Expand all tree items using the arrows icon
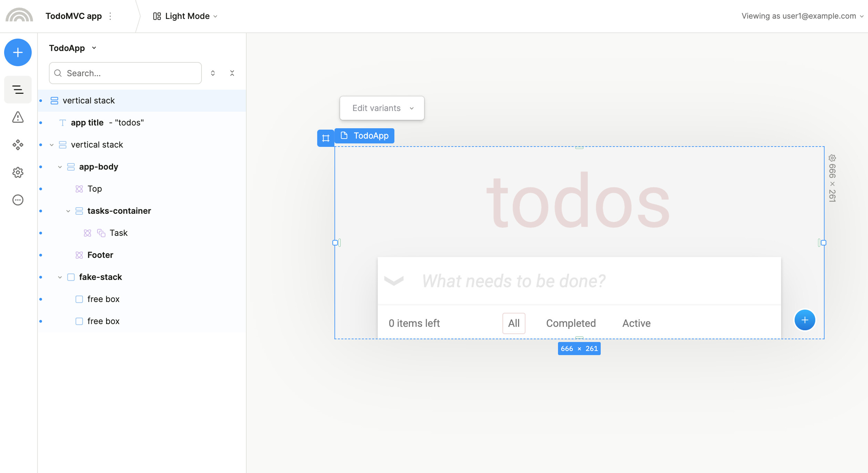The image size is (868, 473). click(x=213, y=73)
